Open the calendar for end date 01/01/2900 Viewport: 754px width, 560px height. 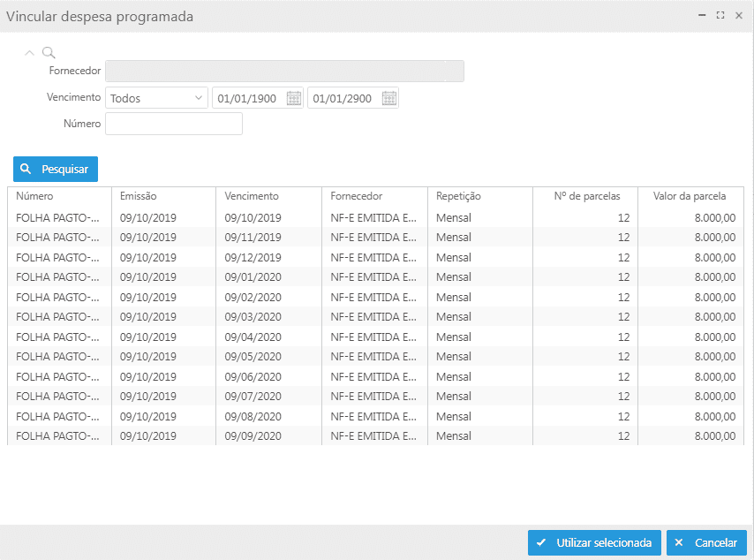pyautogui.click(x=389, y=98)
